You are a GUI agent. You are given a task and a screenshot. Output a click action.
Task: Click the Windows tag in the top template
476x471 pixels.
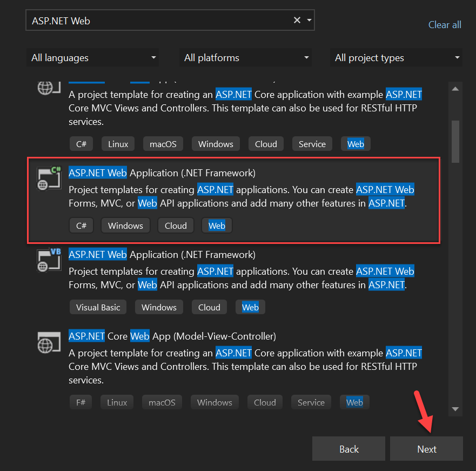[216, 144]
